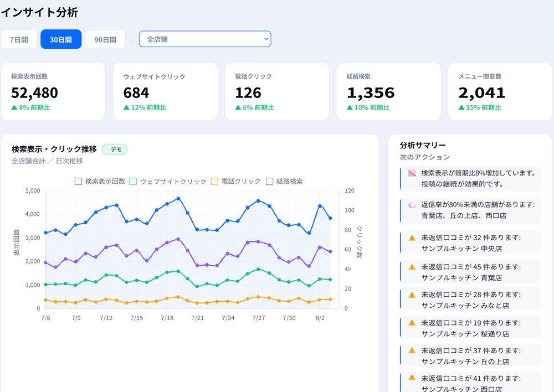Click the 8/2 x-axis date label
Screen dimensions: 554x392
320,318
